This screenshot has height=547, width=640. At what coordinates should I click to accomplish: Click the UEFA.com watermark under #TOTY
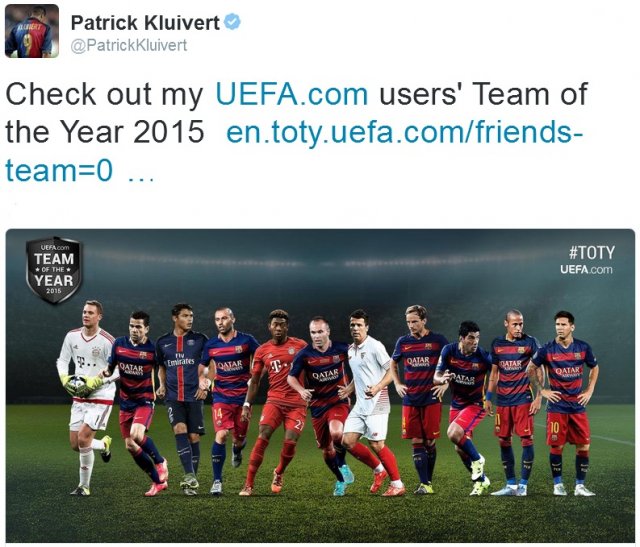pyautogui.click(x=586, y=269)
